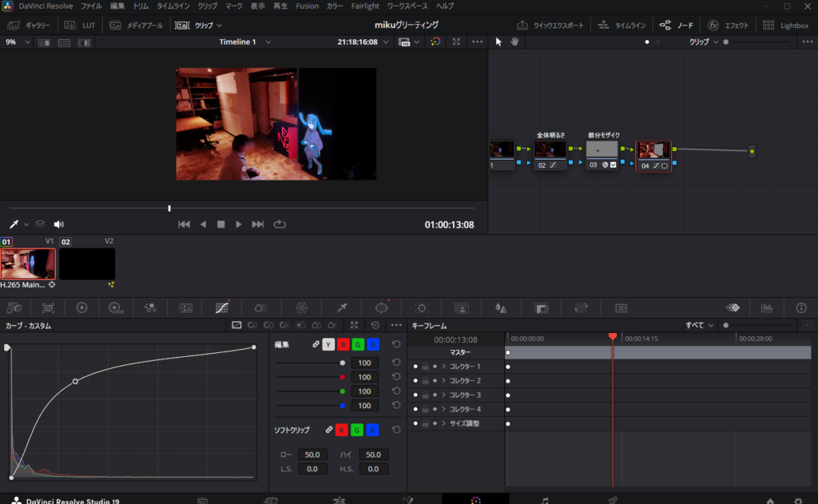Image resolution: width=818 pixels, height=504 pixels.
Task: Toggle the blue curve channel in 編集
Action: 372,344
